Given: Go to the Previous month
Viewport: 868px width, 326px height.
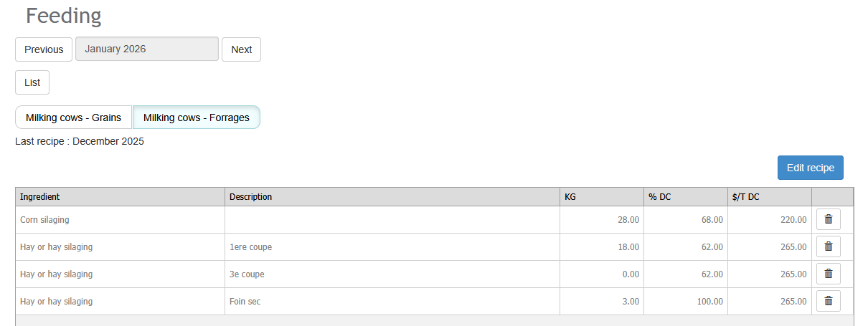Looking at the screenshot, I should click(44, 49).
